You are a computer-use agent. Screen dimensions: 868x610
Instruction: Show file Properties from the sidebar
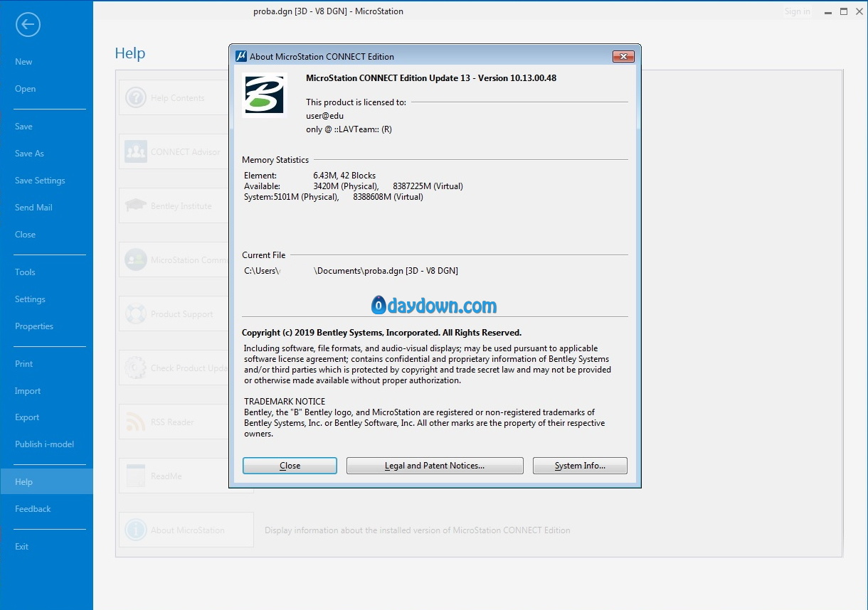pyautogui.click(x=46, y=326)
